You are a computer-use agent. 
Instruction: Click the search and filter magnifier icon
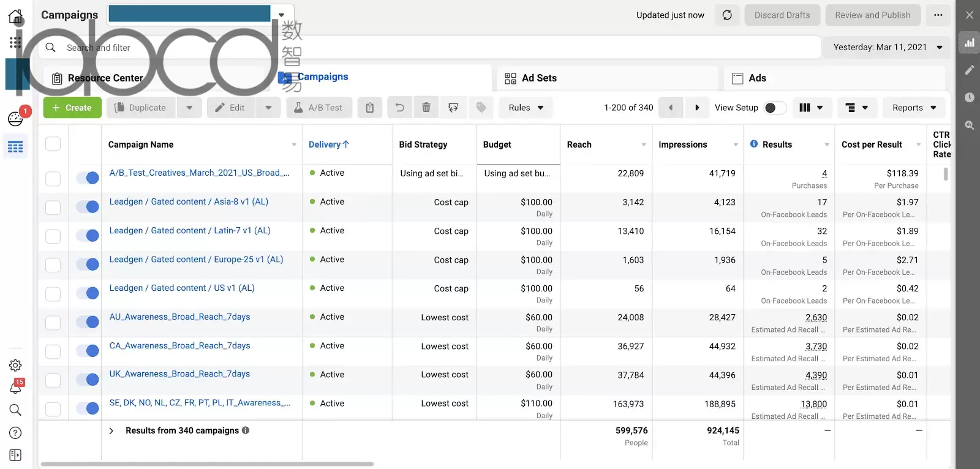tap(51, 47)
